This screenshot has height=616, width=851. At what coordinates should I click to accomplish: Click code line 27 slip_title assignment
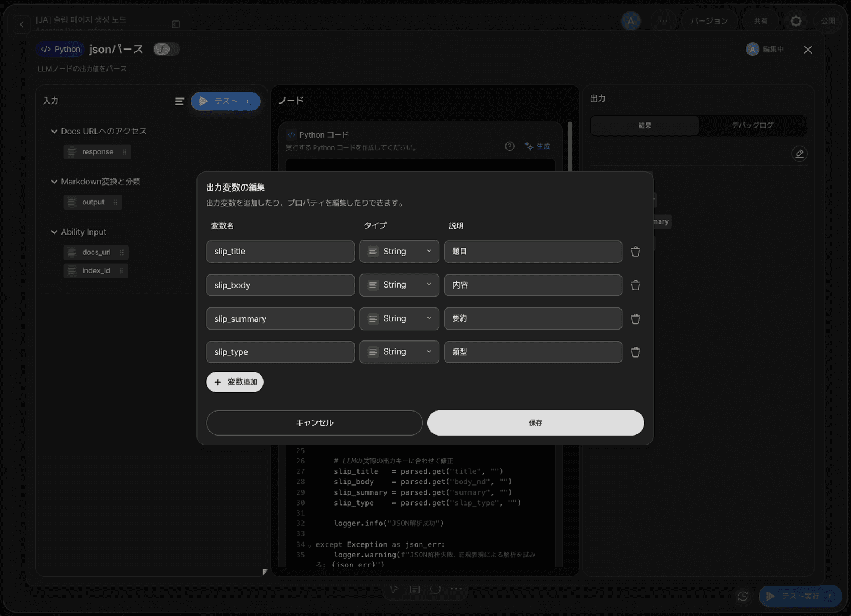(x=418, y=471)
